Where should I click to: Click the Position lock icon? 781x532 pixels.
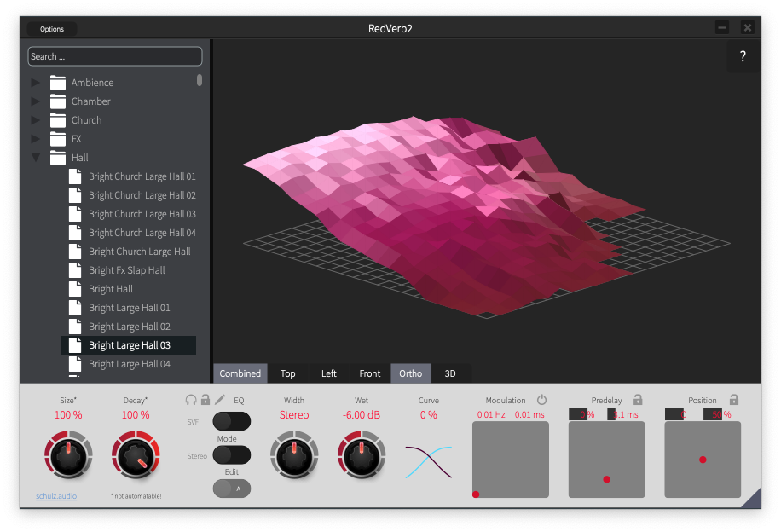(735, 399)
